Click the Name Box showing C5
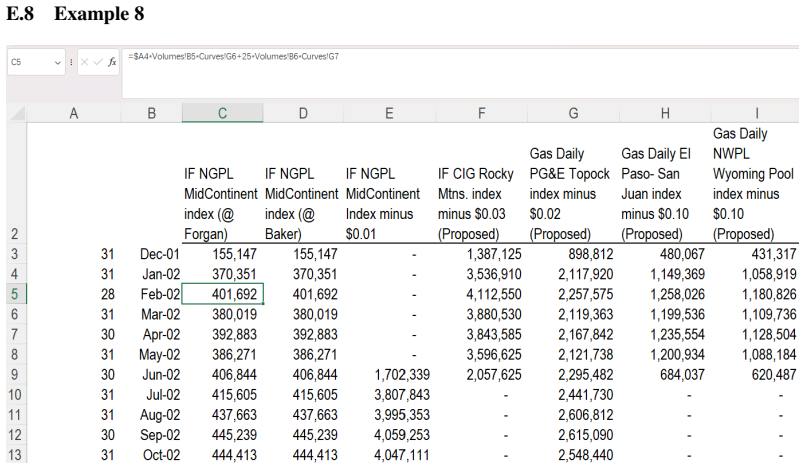Viewport: 805px width, 469px height. click(36, 62)
